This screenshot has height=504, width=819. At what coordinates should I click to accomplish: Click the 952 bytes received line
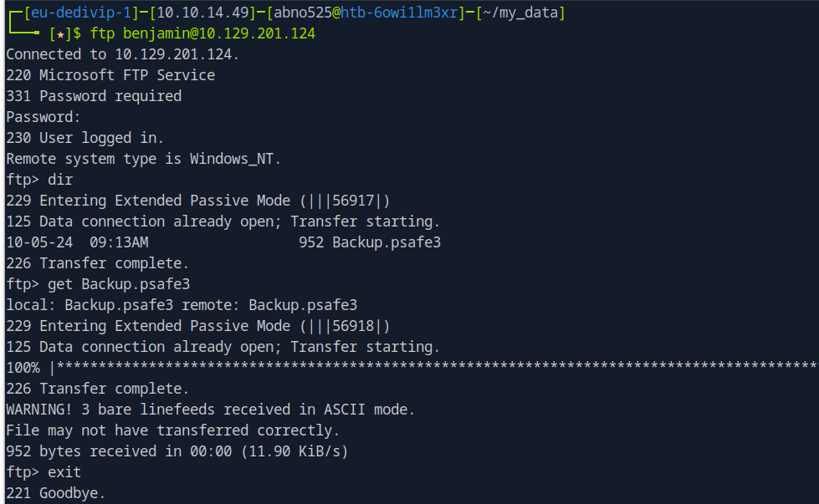click(x=177, y=451)
